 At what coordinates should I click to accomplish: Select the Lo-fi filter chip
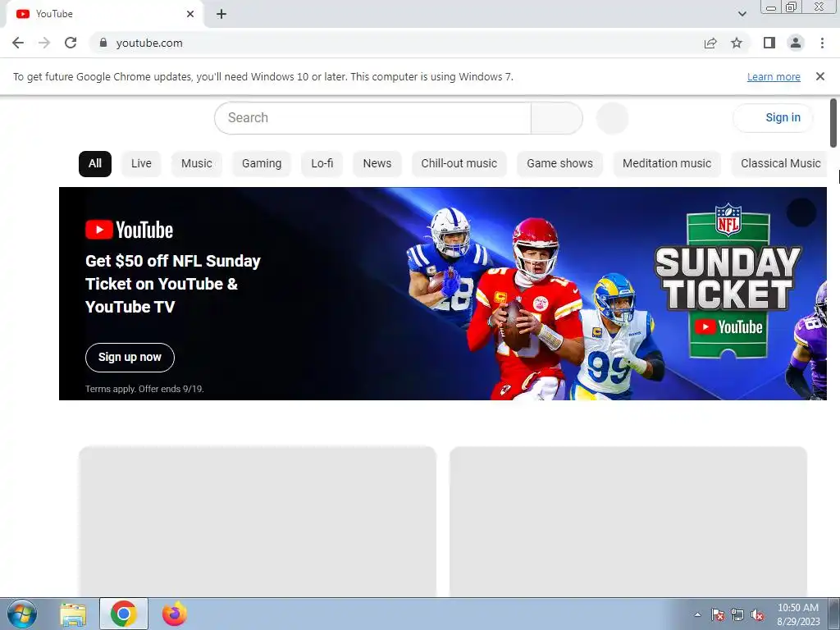click(x=322, y=164)
